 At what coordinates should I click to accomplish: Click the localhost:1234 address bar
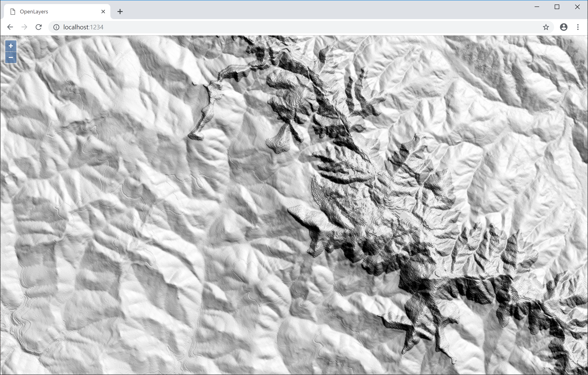click(301, 27)
